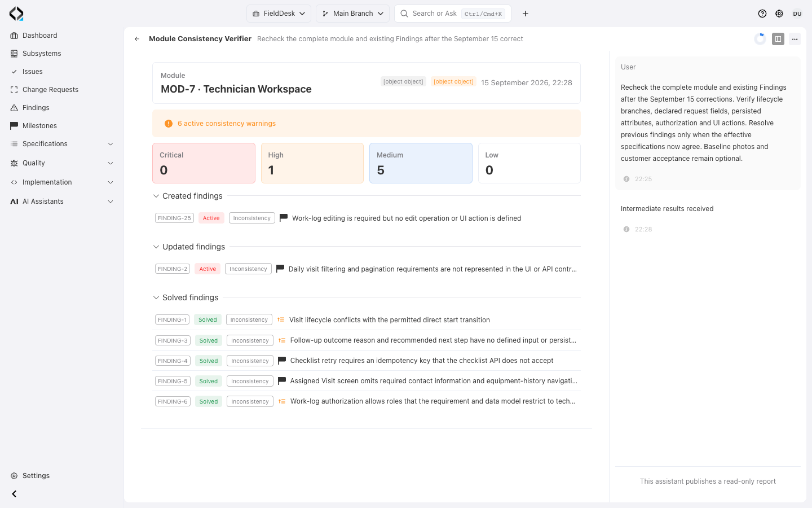Open the FieldDesk project dropdown
The image size is (812, 508).
click(x=279, y=14)
